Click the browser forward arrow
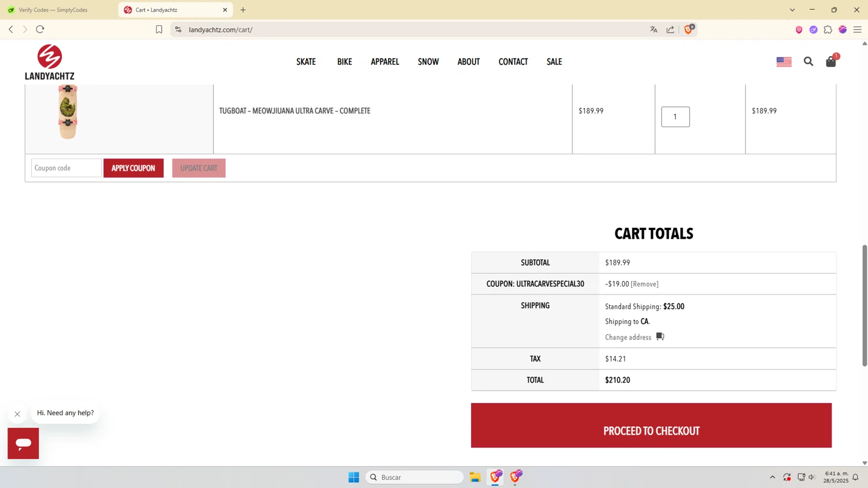This screenshot has width=868, height=488. [x=25, y=29]
